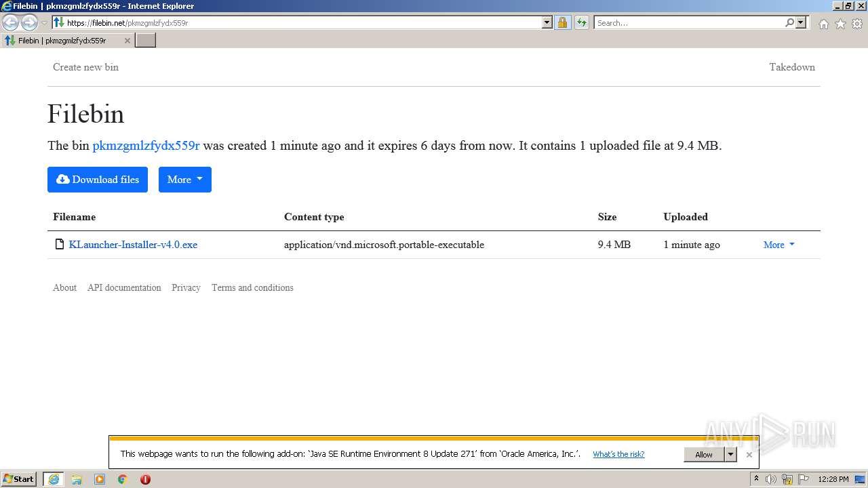The width and height of the screenshot is (868, 488).
Task: Open the Home icon in IE toolbar
Action: 823,24
